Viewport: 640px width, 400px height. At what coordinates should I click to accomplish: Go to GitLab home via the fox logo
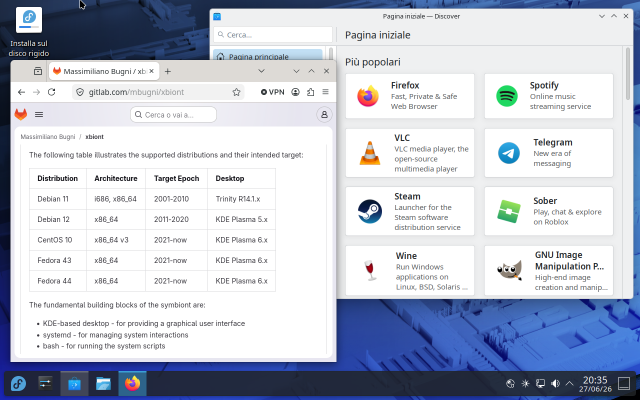tap(21, 115)
